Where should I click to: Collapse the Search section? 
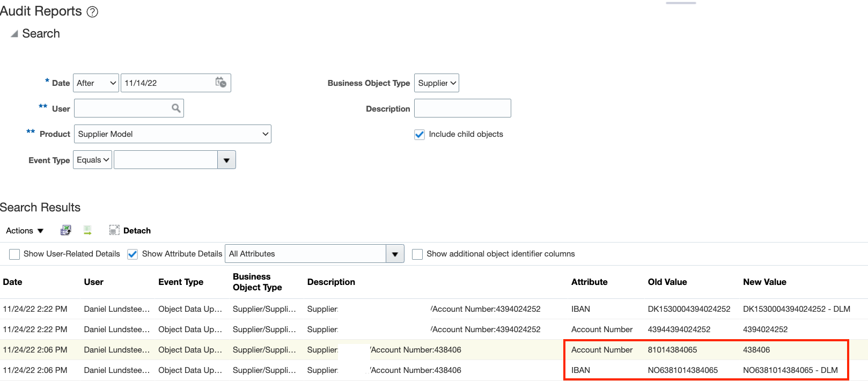[x=14, y=34]
